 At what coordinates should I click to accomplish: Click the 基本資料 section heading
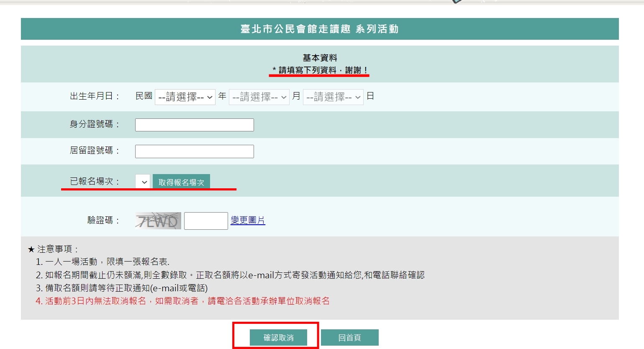(320, 58)
